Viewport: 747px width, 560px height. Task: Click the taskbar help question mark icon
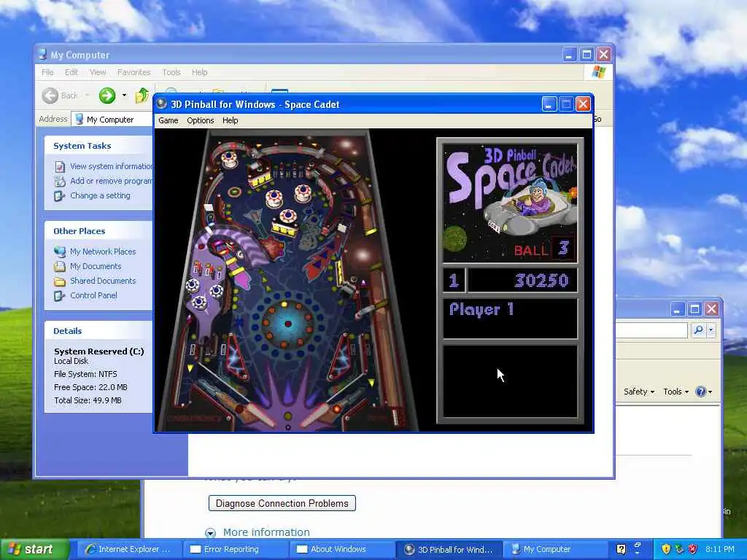coord(621,550)
